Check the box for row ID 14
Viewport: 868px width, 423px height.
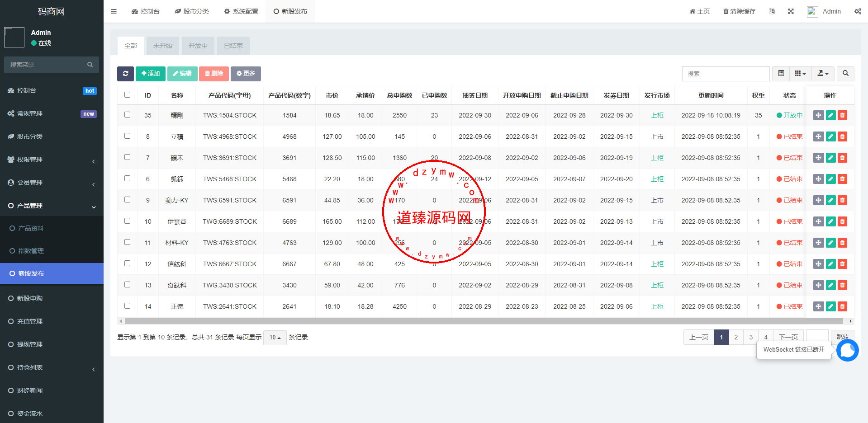pyautogui.click(x=127, y=306)
